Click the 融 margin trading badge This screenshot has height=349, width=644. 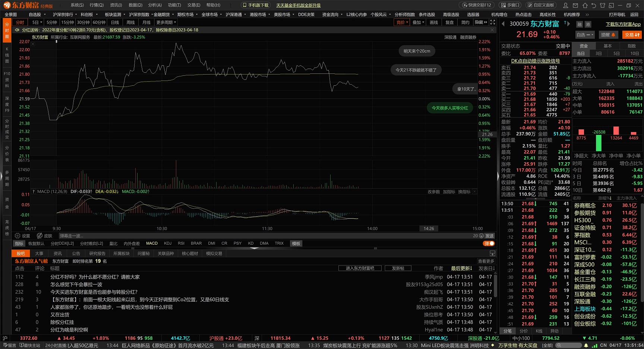[580, 24]
